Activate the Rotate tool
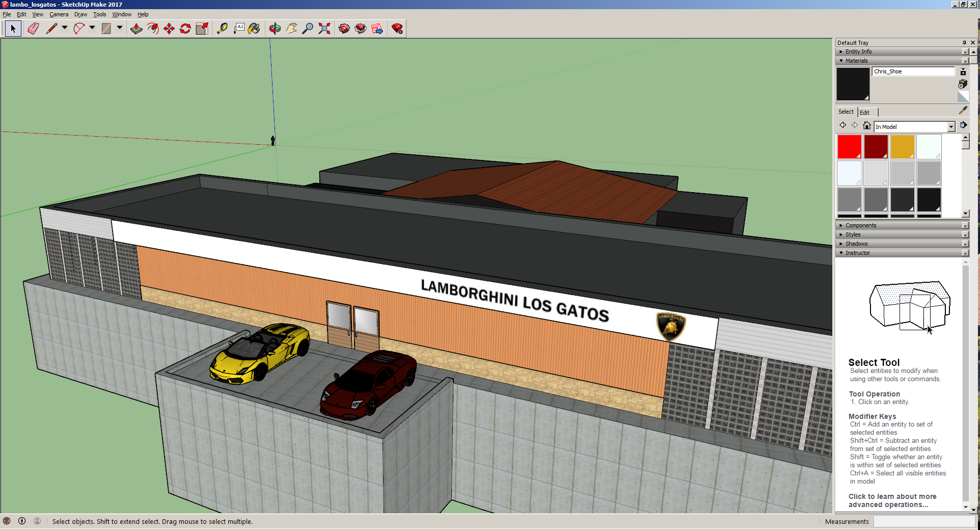The width and height of the screenshot is (980, 530). click(185, 29)
